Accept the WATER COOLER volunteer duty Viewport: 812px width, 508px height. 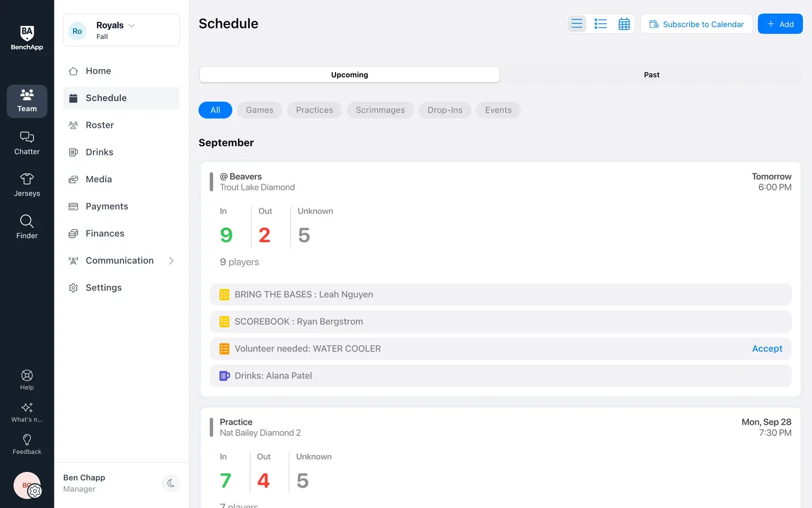tap(767, 349)
